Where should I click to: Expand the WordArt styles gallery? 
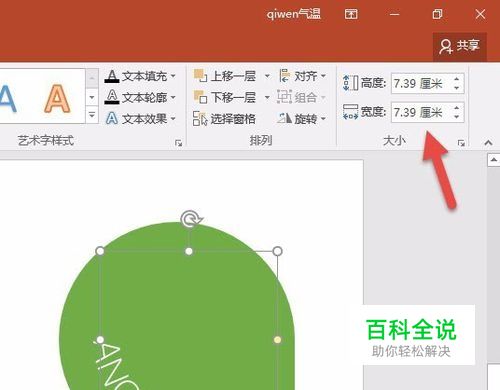(x=92, y=115)
